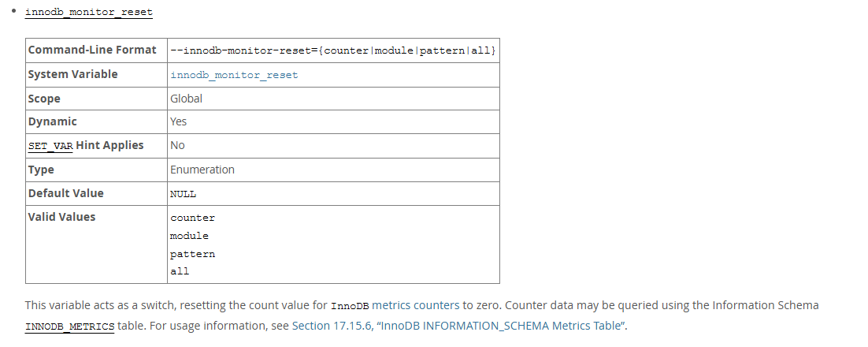The height and width of the screenshot is (347, 868).
Task: Click the Command-Line Format row label
Action: 92,50
